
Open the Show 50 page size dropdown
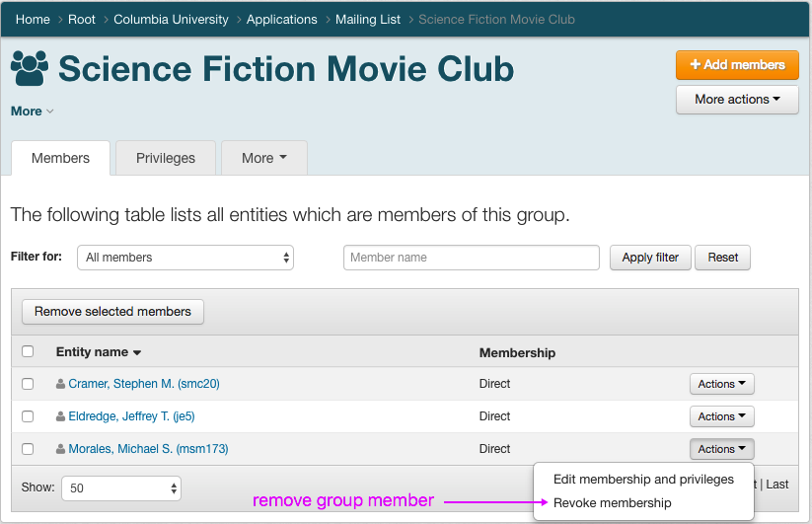coord(121,488)
